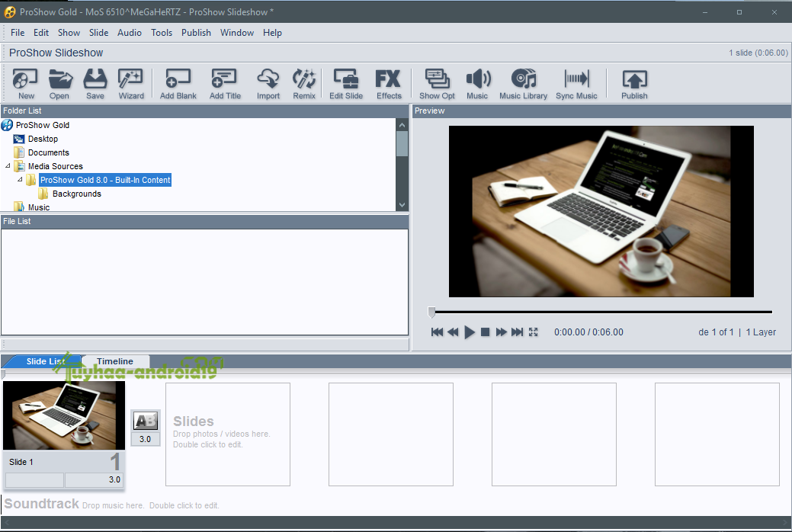Viewport: 792px width, 532px height.
Task: Launch the Wizard tool
Action: point(131,84)
